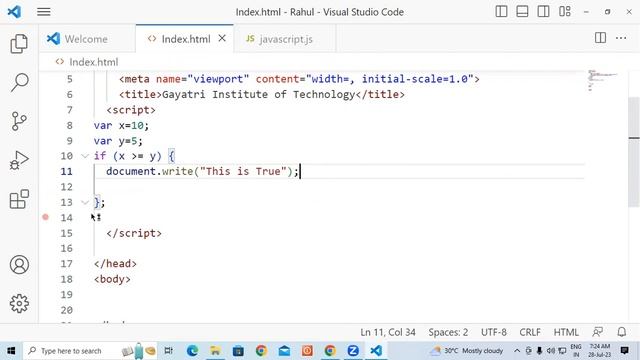The height and width of the screenshot is (360, 640).
Task: Open the volume control in system tray
Action: [551, 351]
